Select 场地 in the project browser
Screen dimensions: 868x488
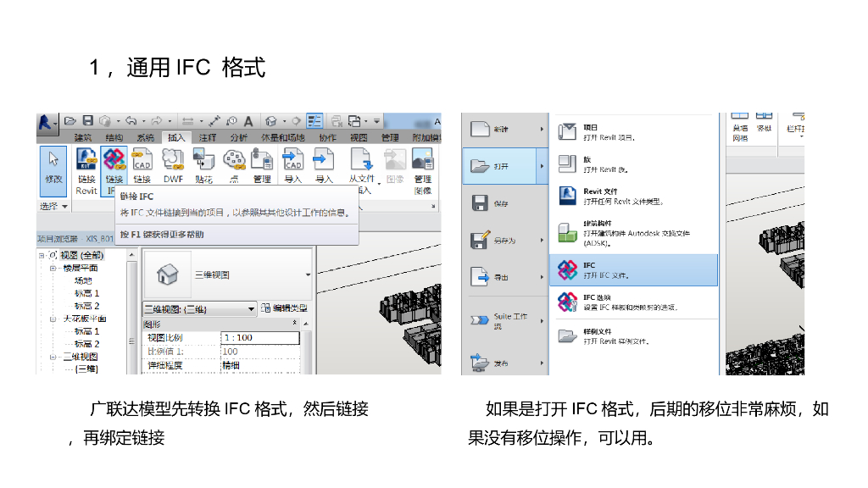[83, 280]
